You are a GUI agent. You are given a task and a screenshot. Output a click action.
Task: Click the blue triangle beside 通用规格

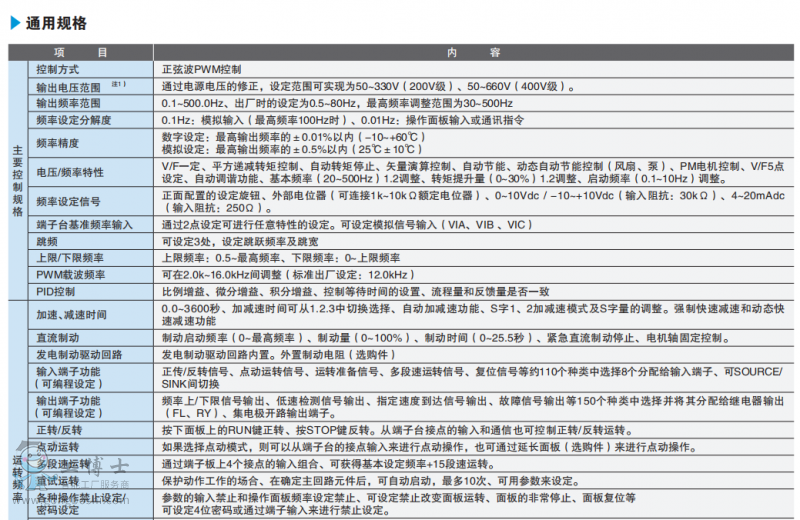(15, 22)
